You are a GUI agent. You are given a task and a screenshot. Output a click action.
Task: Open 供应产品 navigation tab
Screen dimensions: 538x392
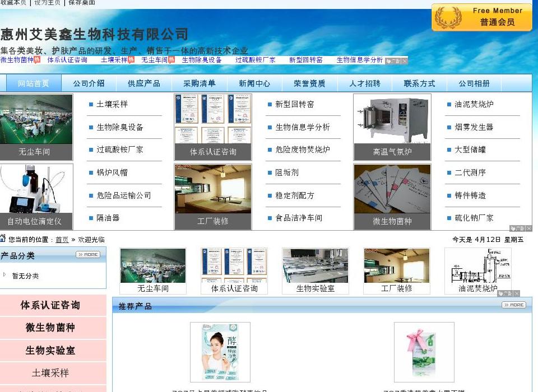(144, 83)
